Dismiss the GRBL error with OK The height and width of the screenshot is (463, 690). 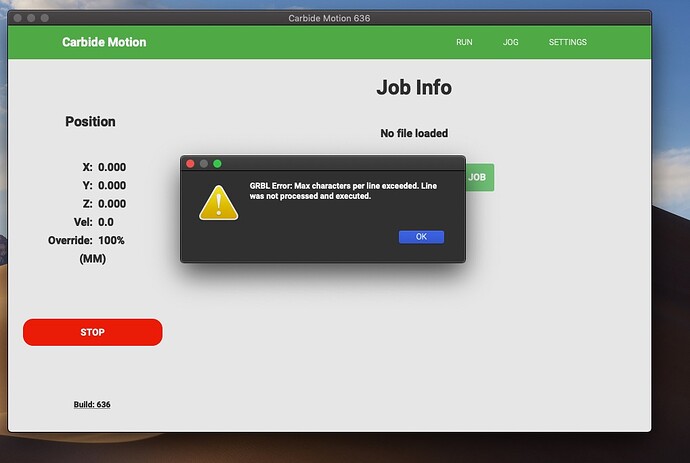tap(421, 237)
